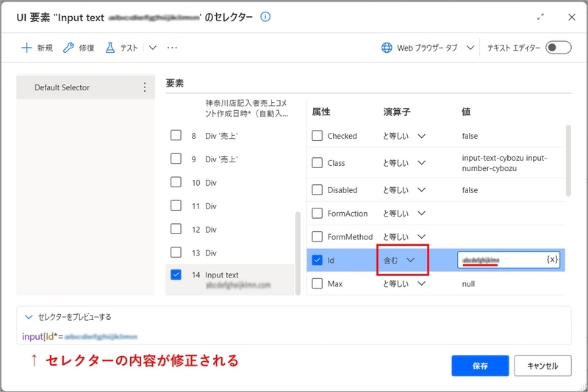Uncheck element 14 Input text checkbox
Image resolution: width=588 pixels, height=392 pixels.
click(x=176, y=275)
